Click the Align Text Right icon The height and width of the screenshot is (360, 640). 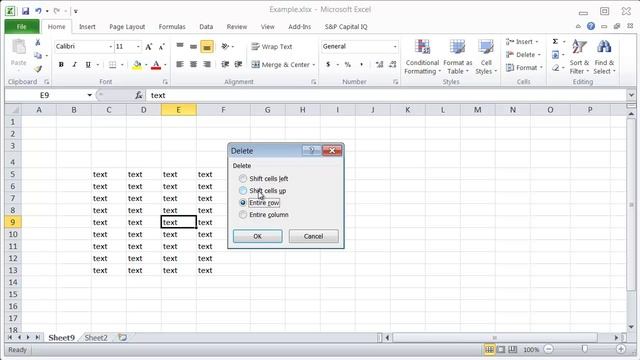tap(207, 64)
